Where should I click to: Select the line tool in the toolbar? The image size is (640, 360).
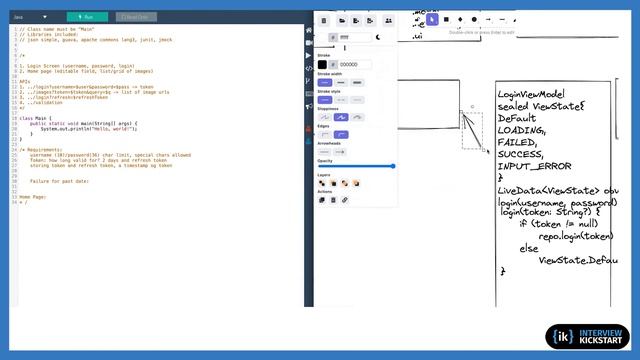coord(502,19)
